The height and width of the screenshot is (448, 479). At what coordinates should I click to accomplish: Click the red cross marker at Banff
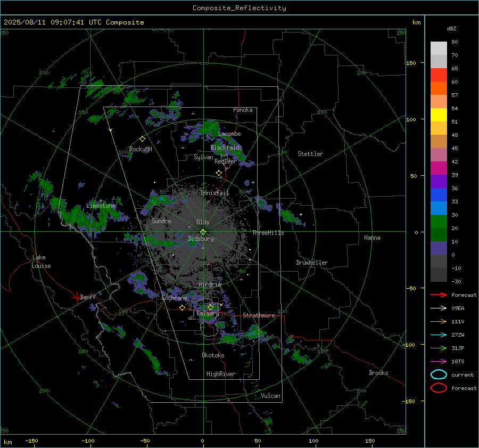point(76,297)
